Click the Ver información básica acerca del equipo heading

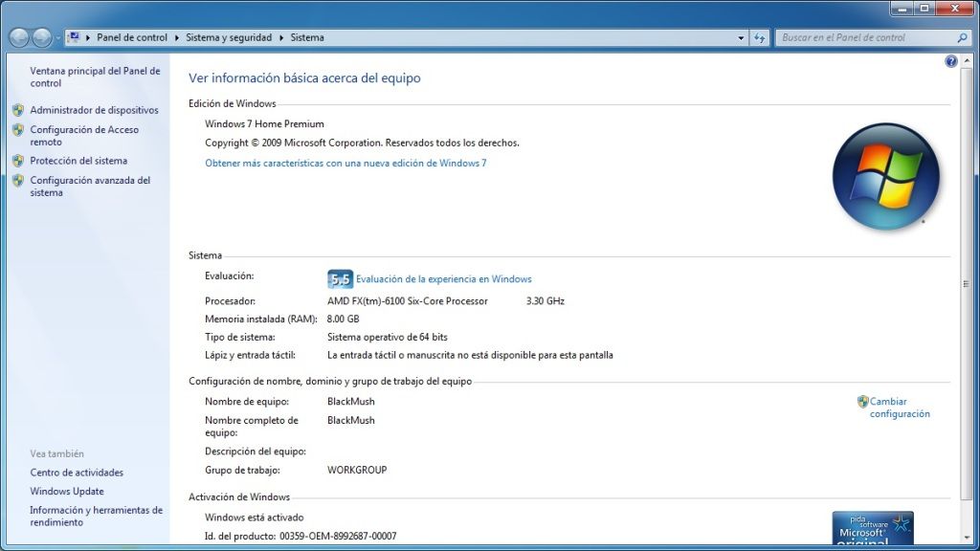click(304, 78)
